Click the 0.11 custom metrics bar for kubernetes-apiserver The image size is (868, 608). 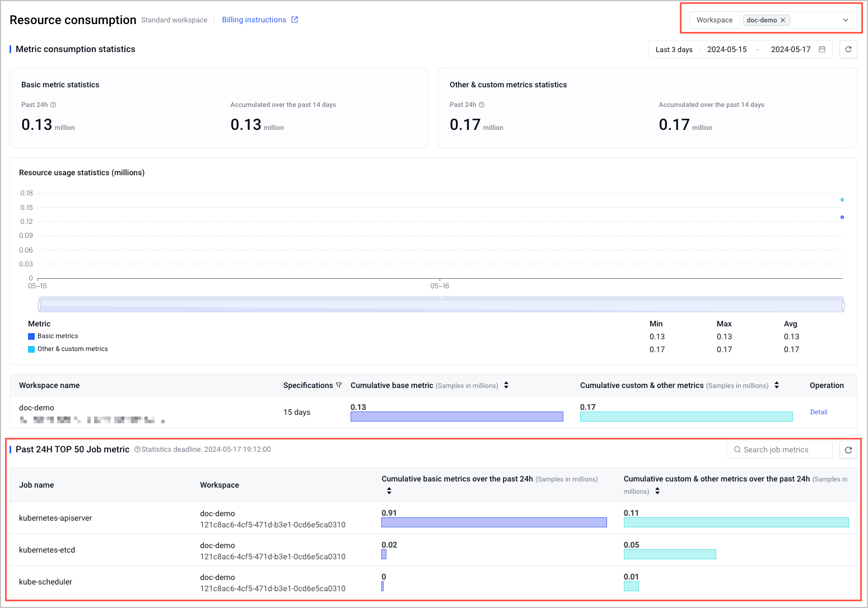(736, 522)
